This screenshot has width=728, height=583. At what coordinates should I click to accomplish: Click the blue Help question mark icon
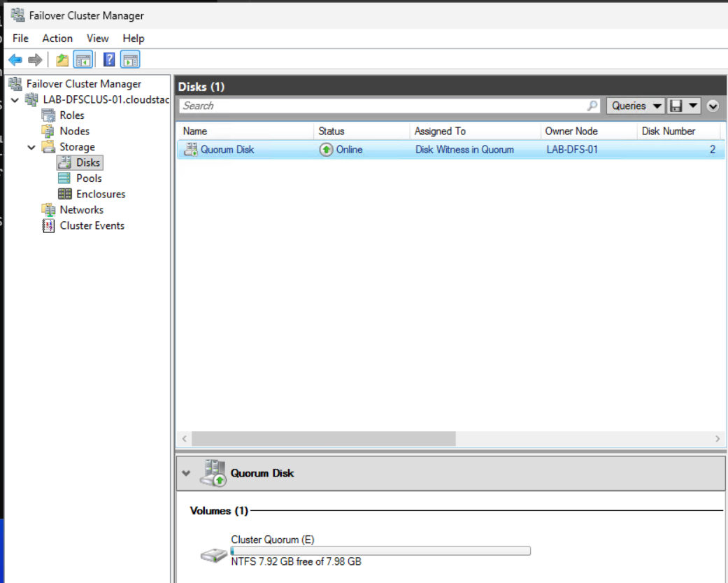coord(109,59)
